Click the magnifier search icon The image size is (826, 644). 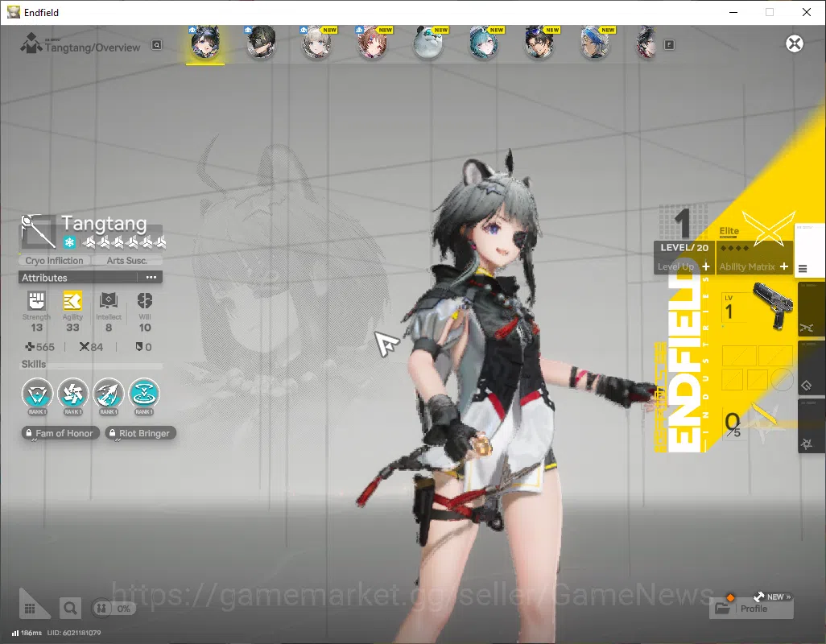tap(70, 609)
